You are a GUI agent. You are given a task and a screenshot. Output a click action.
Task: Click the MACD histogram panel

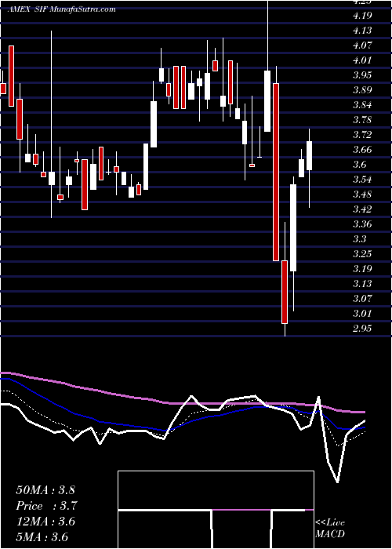[x=216, y=510]
